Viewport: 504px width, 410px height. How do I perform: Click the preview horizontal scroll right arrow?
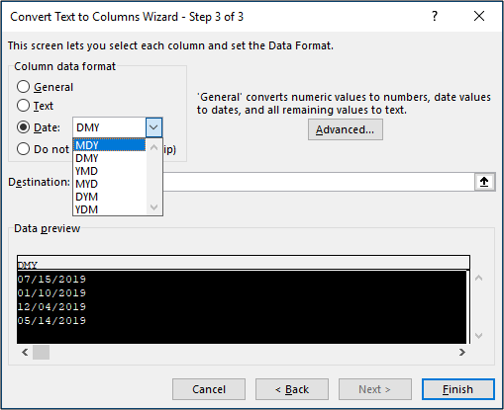pyautogui.click(x=462, y=352)
